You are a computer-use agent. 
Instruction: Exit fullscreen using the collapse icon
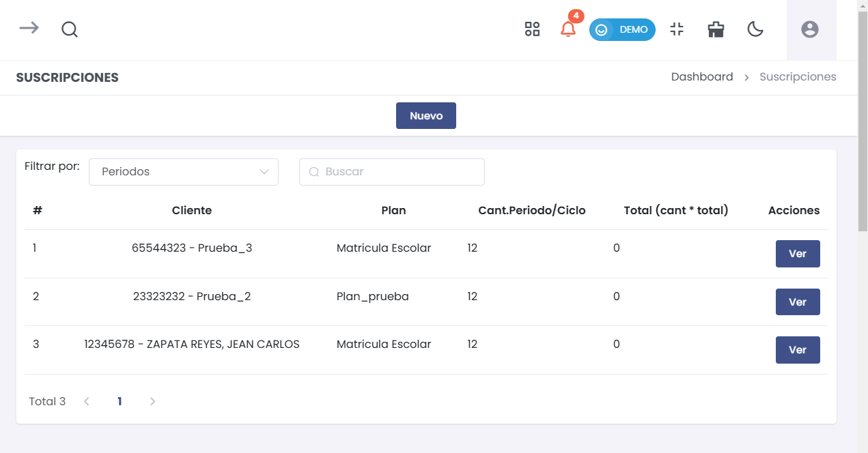pyautogui.click(x=677, y=29)
